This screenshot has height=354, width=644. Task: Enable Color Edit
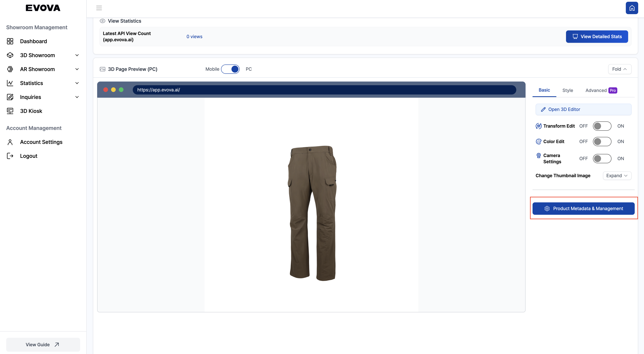click(x=602, y=141)
